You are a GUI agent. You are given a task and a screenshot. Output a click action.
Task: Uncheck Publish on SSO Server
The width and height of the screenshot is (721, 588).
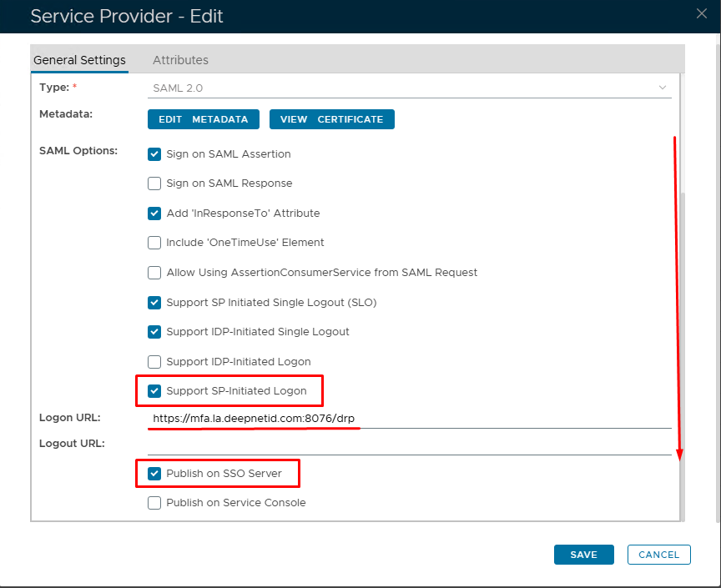pyautogui.click(x=154, y=474)
